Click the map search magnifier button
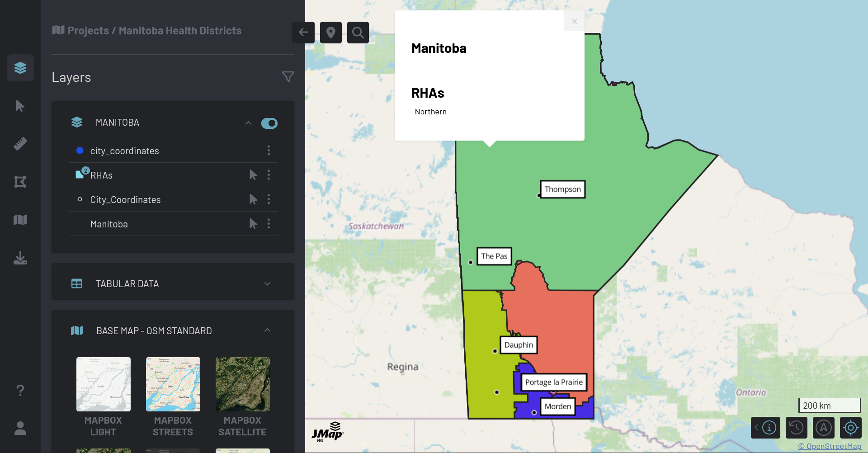 [x=358, y=33]
